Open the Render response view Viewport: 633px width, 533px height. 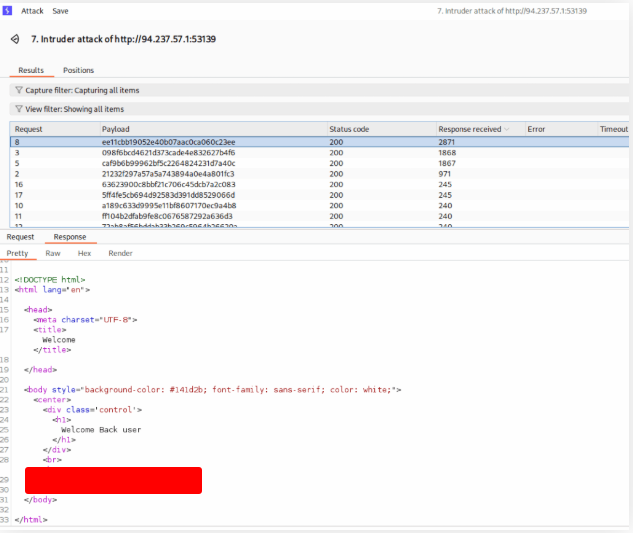click(120, 254)
